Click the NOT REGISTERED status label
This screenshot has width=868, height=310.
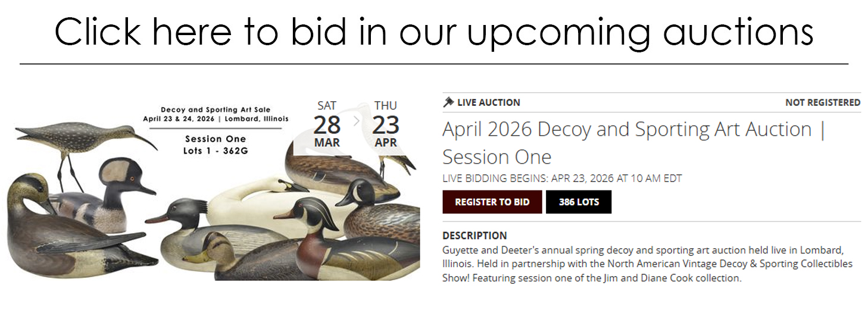(x=822, y=102)
